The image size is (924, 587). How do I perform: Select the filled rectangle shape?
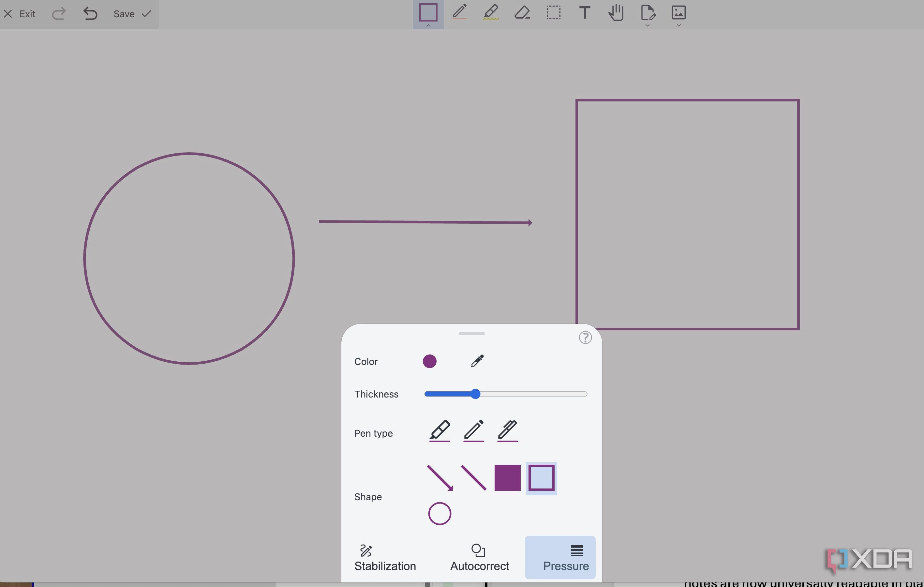(x=507, y=477)
